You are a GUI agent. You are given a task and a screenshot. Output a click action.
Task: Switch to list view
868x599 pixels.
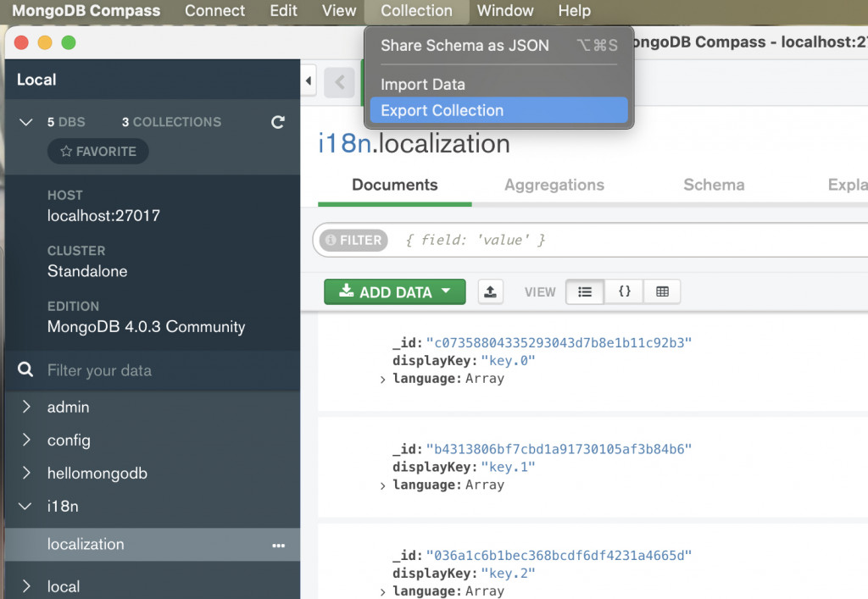coord(585,291)
